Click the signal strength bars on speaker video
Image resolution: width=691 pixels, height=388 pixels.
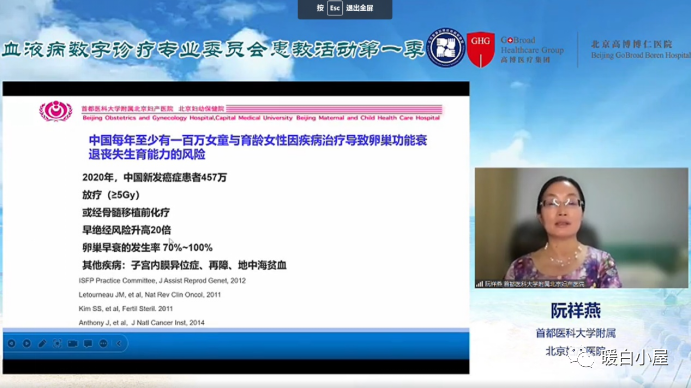[479, 284]
